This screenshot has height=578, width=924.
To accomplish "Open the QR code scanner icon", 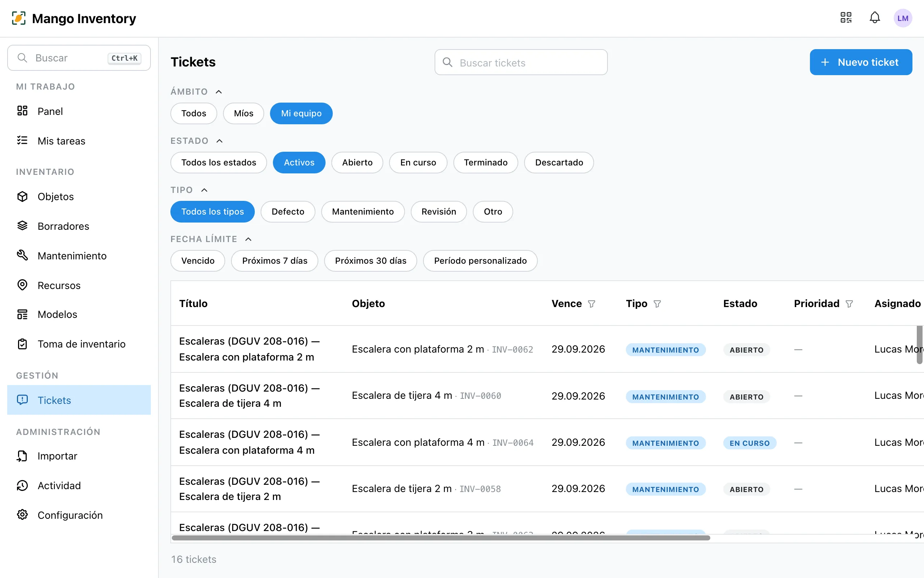I will click(x=846, y=18).
